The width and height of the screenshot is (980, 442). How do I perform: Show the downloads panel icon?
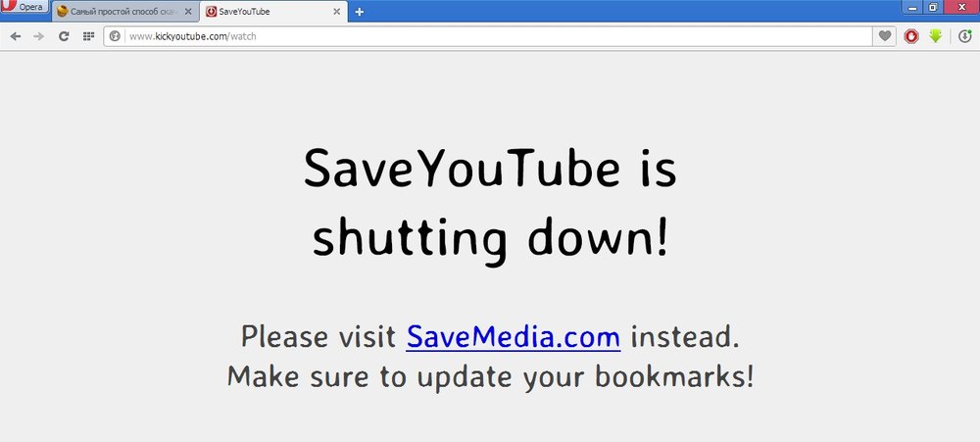click(965, 36)
